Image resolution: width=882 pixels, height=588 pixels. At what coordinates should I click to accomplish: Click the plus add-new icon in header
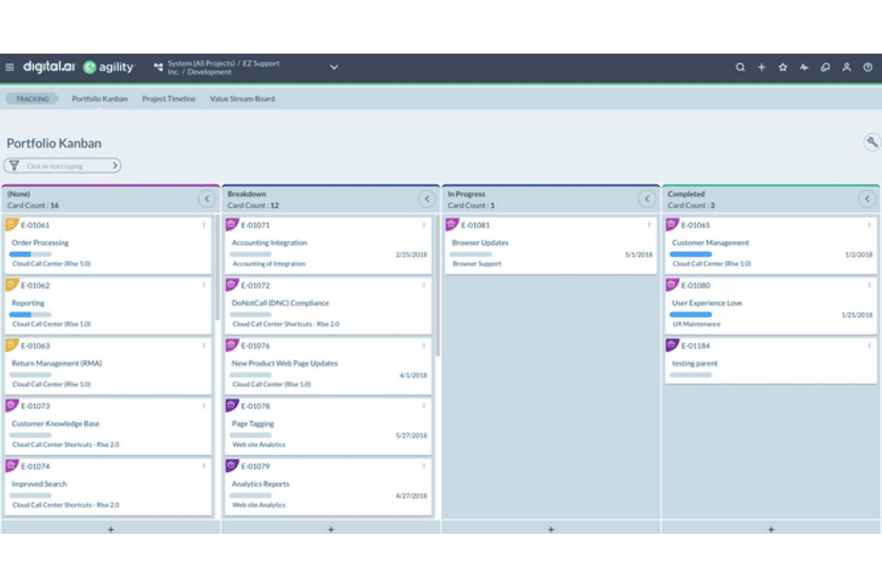click(x=762, y=67)
